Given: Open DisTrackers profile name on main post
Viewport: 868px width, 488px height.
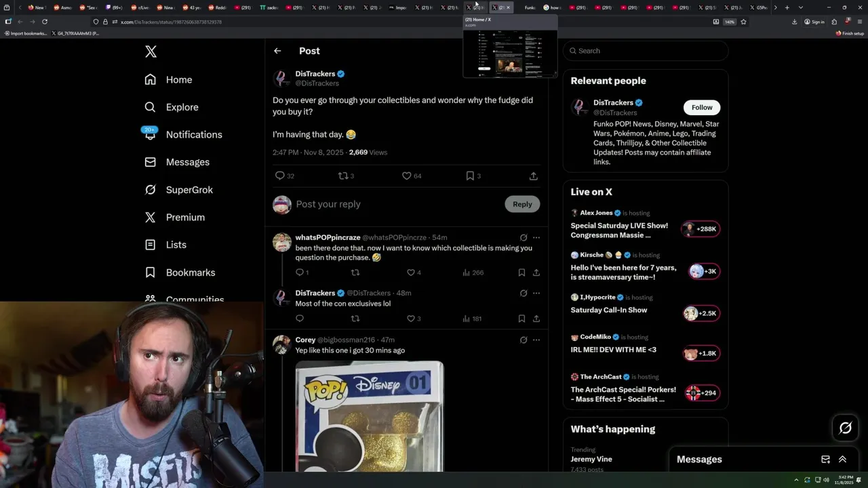Looking at the screenshot, I should pos(315,73).
